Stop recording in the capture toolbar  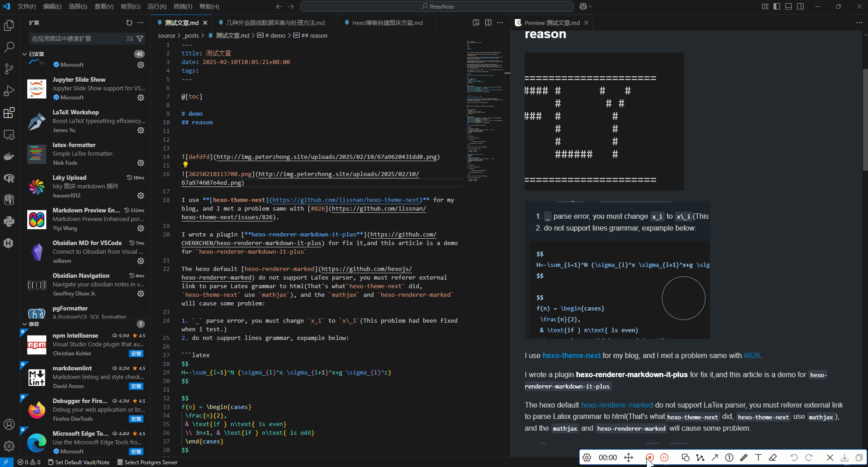(650, 457)
